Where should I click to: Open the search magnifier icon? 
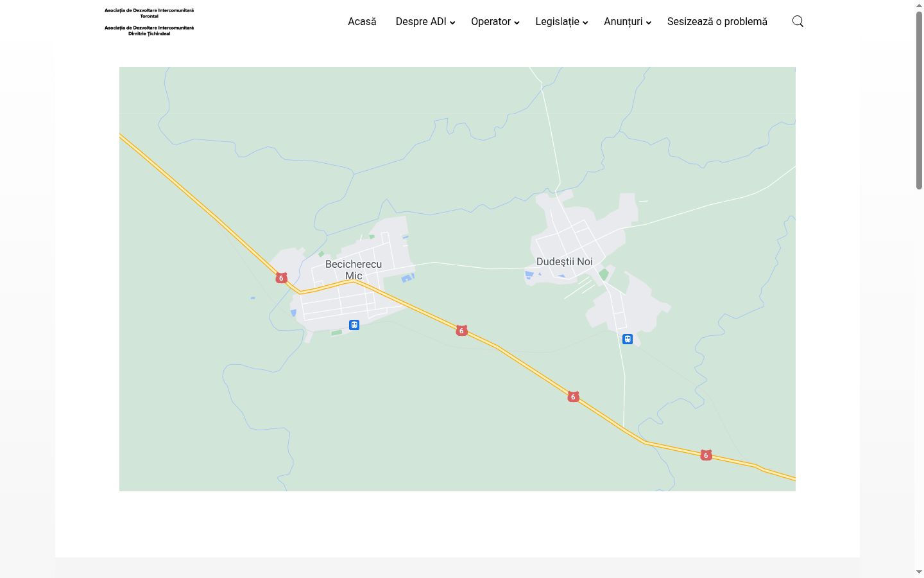pyautogui.click(x=798, y=21)
